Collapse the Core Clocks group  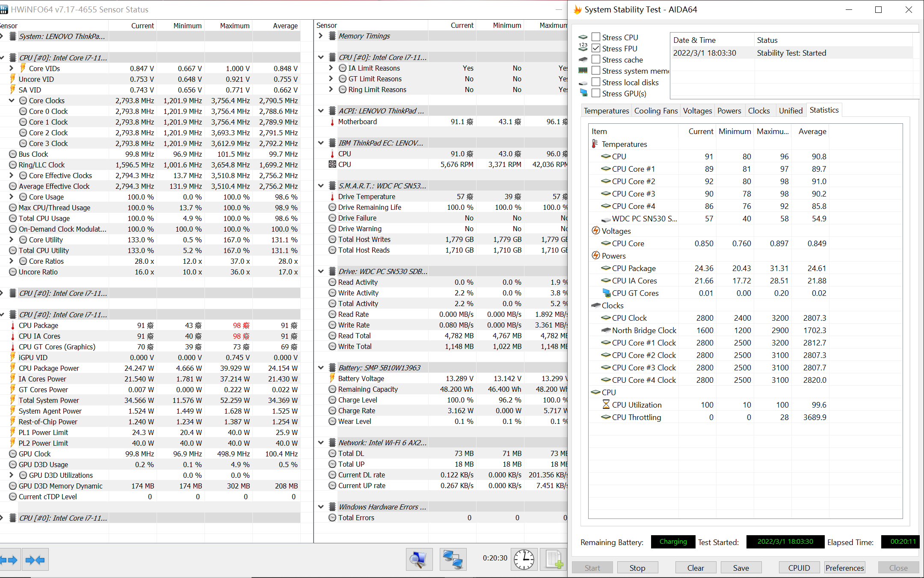[12, 101]
